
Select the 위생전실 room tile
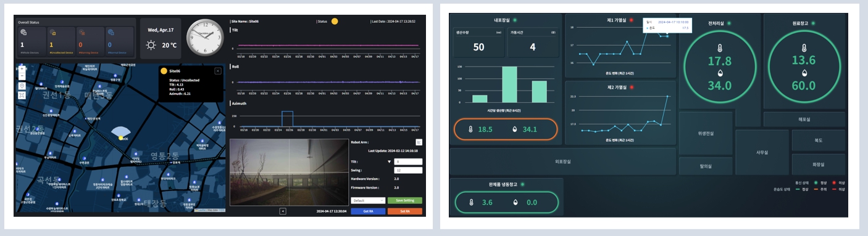pos(706,132)
